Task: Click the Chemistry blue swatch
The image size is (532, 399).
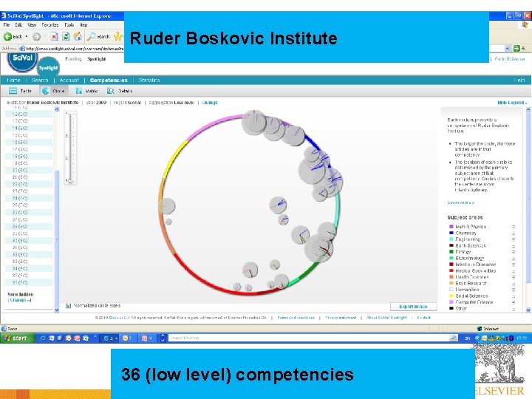Action: pyautogui.click(x=451, y=233)
